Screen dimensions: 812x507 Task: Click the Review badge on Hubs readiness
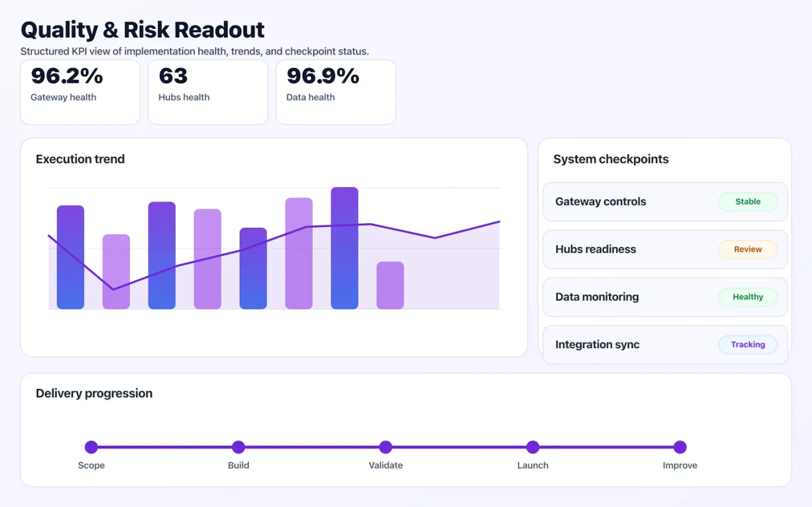[748, 249]
